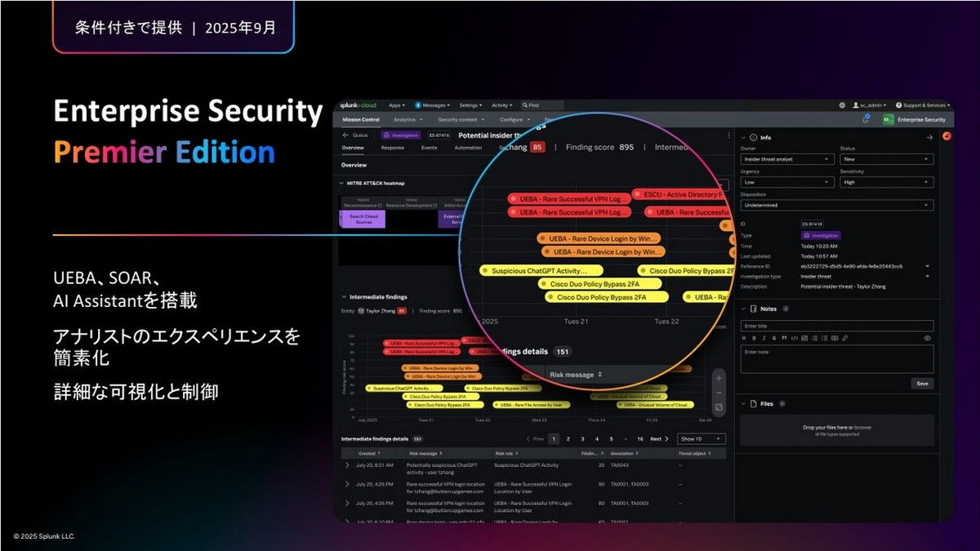Click the notifications bell icon
The height and width of the screenshot is (551, 980).
tap(866, 119)
